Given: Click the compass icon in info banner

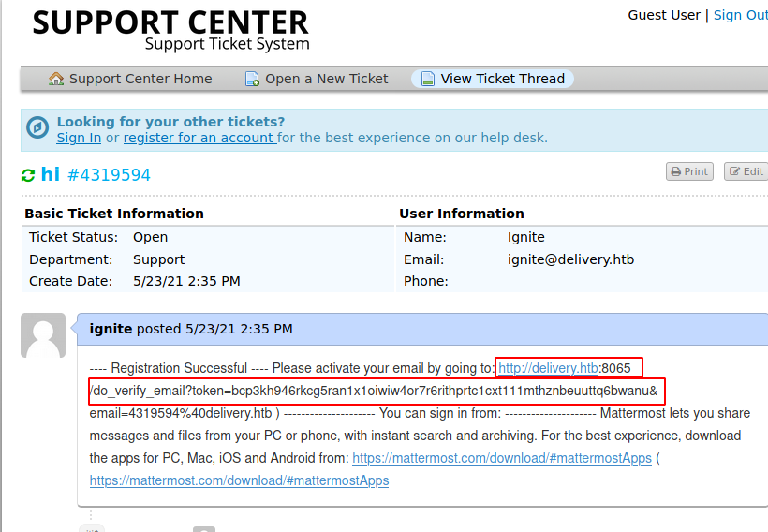Looking at the screenshot, I should (x=37, y=128).
